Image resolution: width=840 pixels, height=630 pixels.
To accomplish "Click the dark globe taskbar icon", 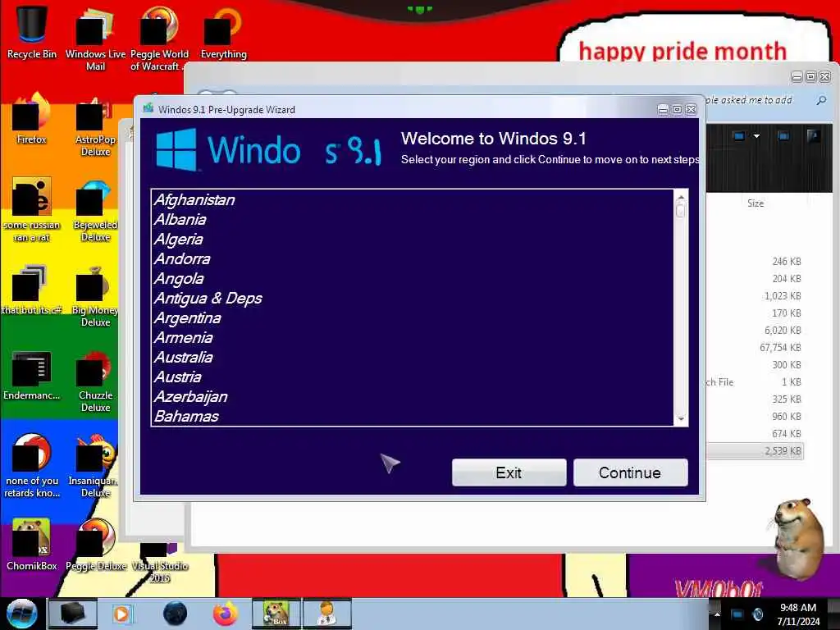I will 175,614.
